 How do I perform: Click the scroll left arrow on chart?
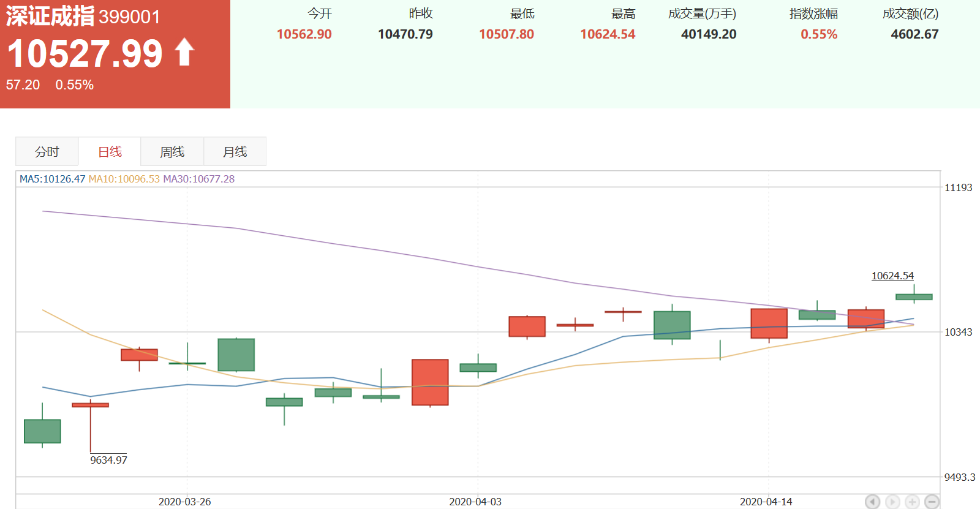point(872,502)
